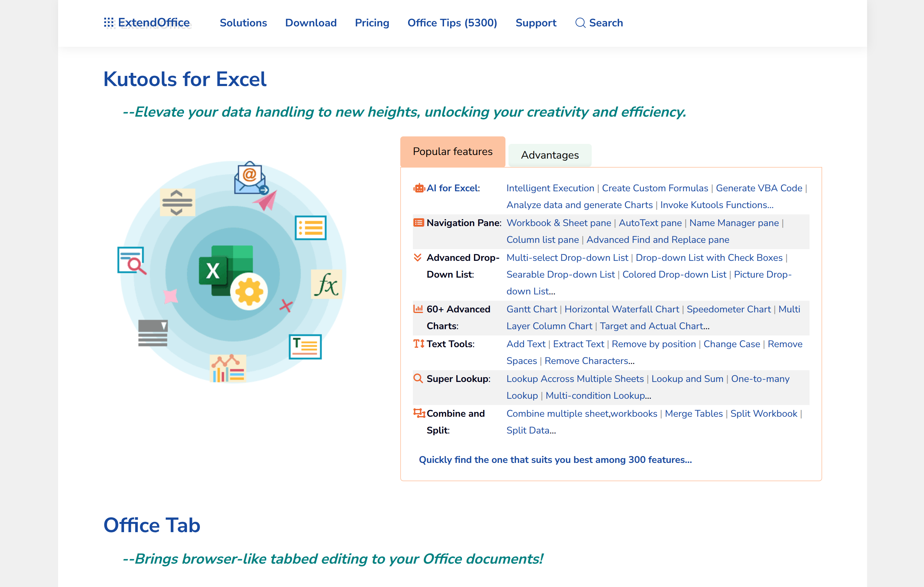The height and width of the screenshot is (587, 924).
Task: Click the Advanced Drop-Down List chevron icon
Action: [x=417, y=257]
